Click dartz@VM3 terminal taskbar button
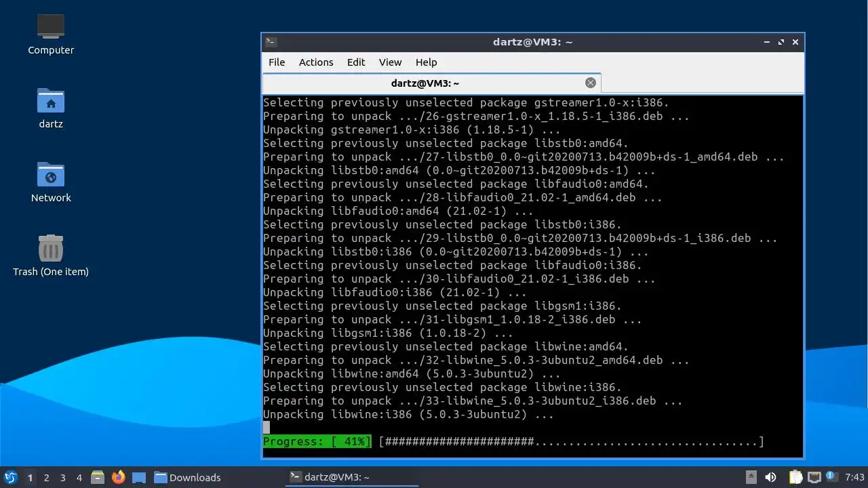The height and width of the screenshot is (488, 868). [x=351, y=477]
